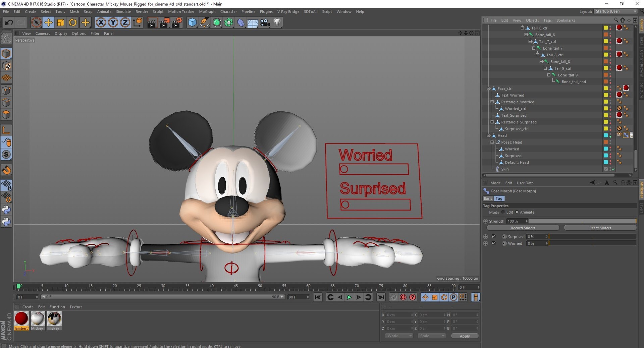644x348 pixels.
Task: Select Points mode in left palette
Action: click(6, 90)
